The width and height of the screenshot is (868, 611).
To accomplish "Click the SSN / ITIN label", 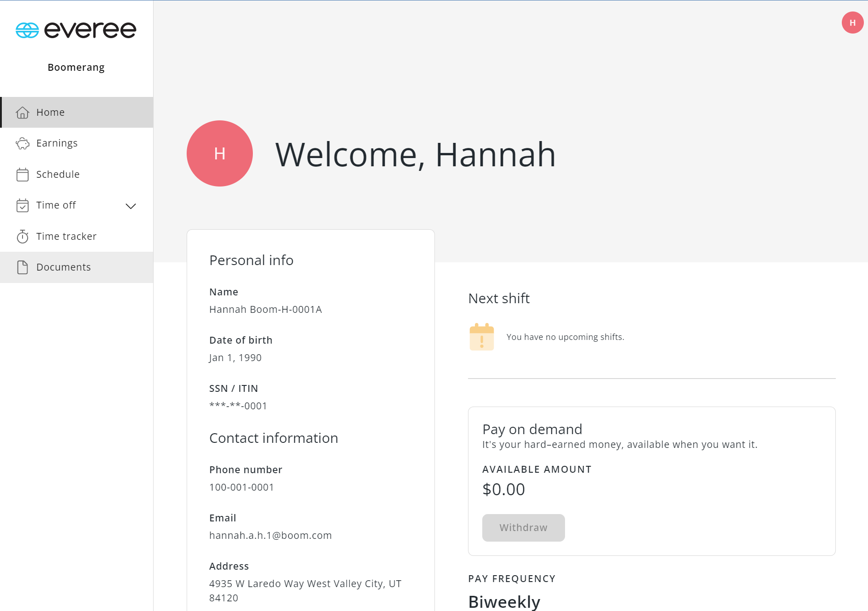I will tap(234, 389).
